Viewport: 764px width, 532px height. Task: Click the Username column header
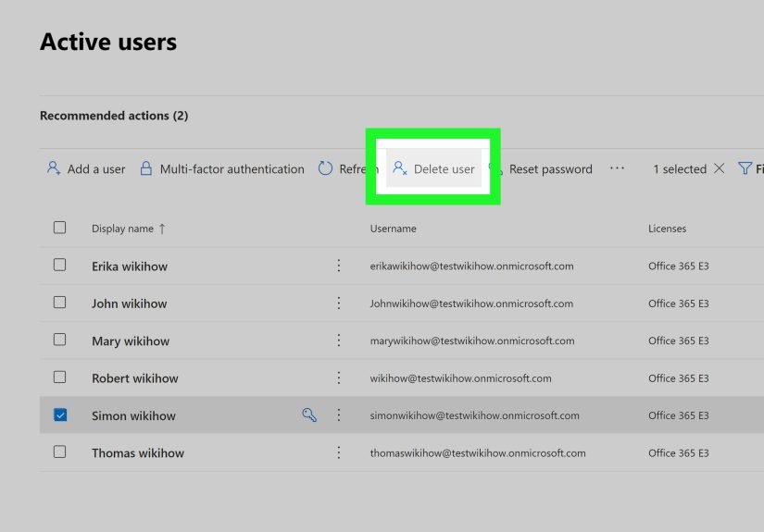point(394,229)
